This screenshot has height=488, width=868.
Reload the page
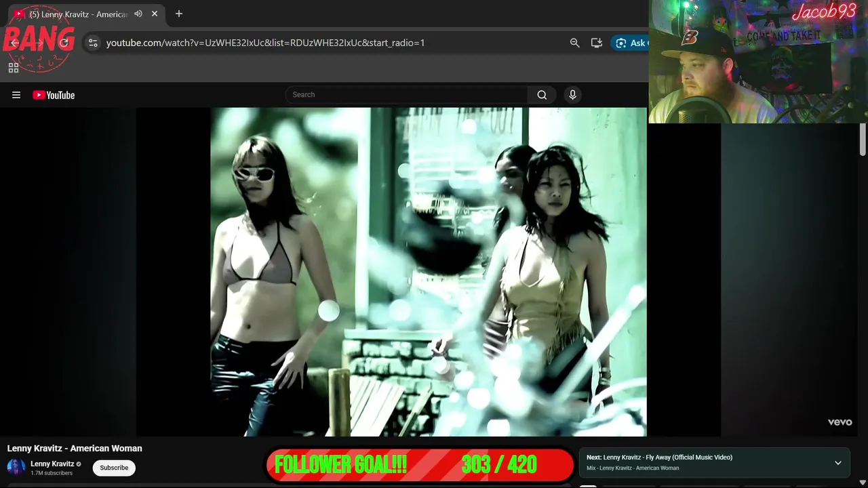pyautogui.click(x=64, y=43)
